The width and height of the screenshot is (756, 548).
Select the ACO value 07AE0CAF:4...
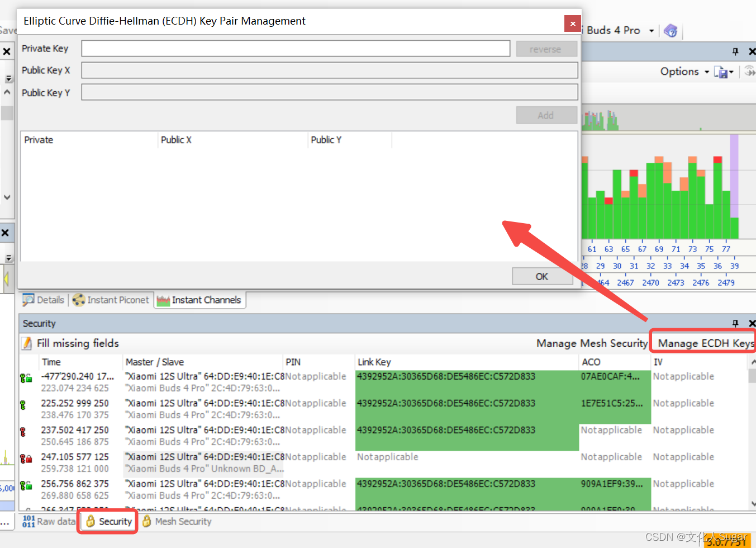pyautogui.click(x=610, y=376)
